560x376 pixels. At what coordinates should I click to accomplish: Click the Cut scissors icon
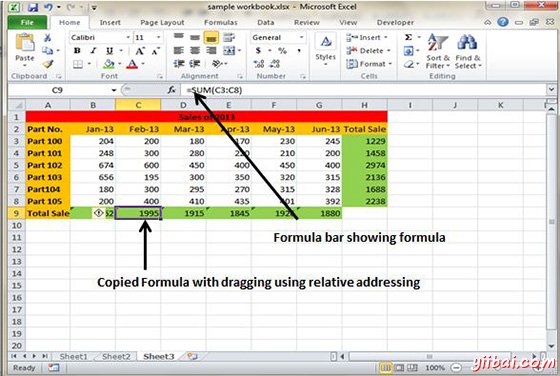pos(47,37)
